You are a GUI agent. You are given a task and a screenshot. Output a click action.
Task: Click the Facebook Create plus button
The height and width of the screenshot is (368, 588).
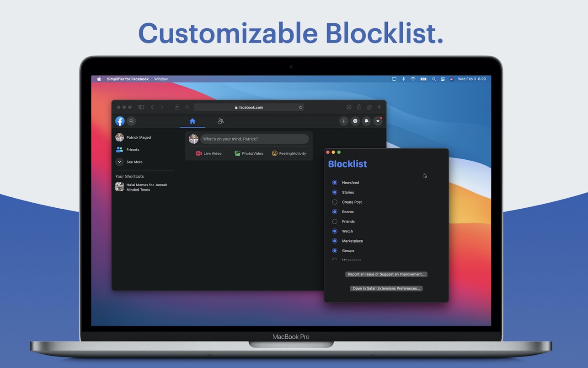344,121
